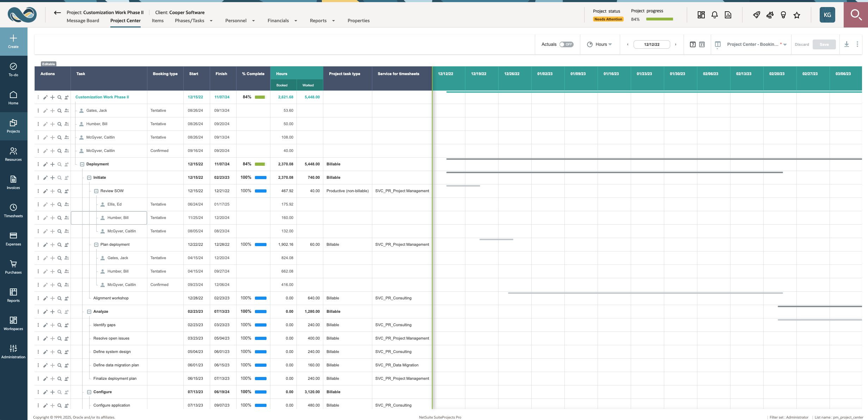868x420 pixels.
Task: Switch to monthly 31-day calendar view
Action: tap(702, 44)
